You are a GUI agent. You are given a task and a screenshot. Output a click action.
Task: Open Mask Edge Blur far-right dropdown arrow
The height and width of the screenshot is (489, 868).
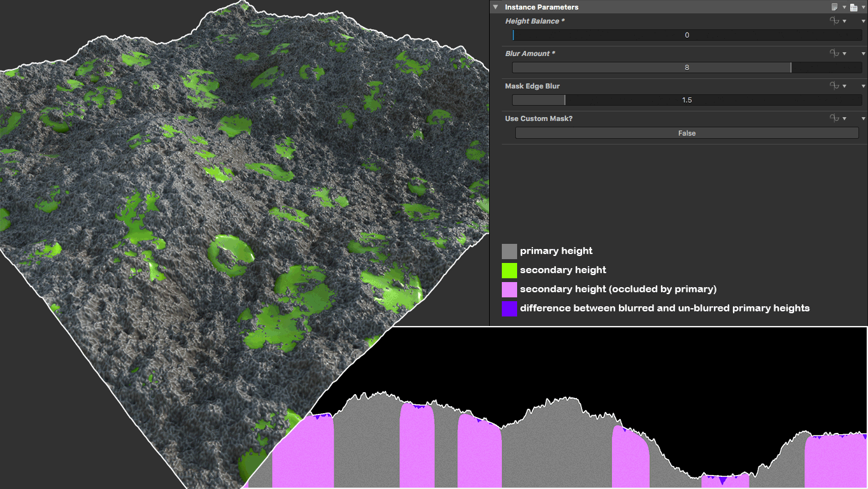(864, 86)
